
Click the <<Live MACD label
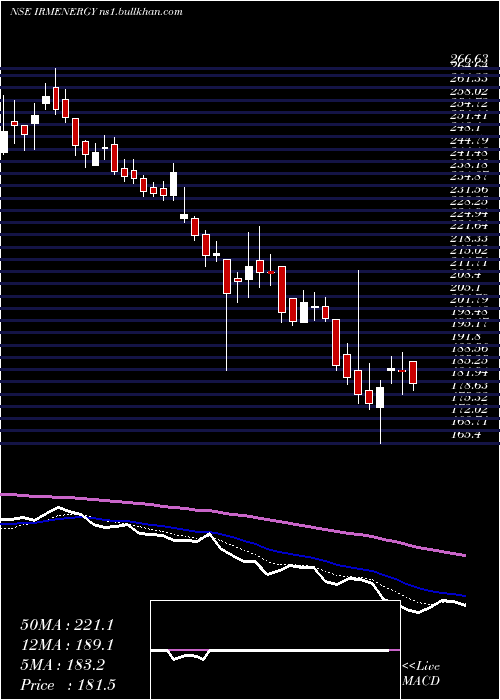pyautogui.click(x=421, y=674)
